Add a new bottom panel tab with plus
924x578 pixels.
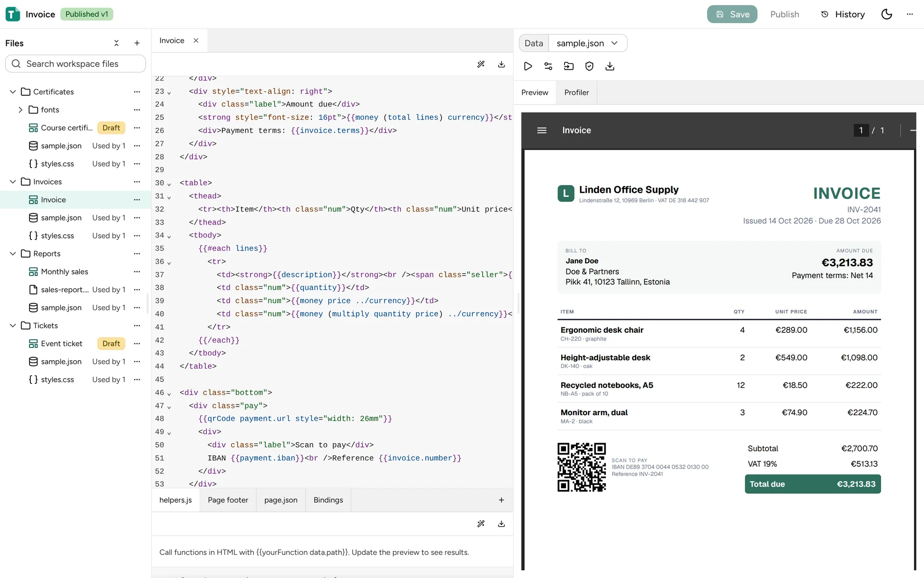tap(501, 500)
